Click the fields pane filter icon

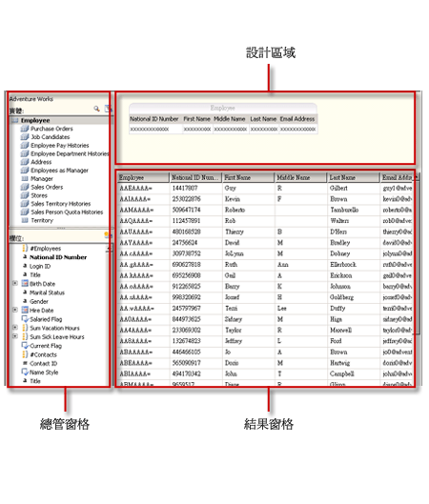(108, 235)
